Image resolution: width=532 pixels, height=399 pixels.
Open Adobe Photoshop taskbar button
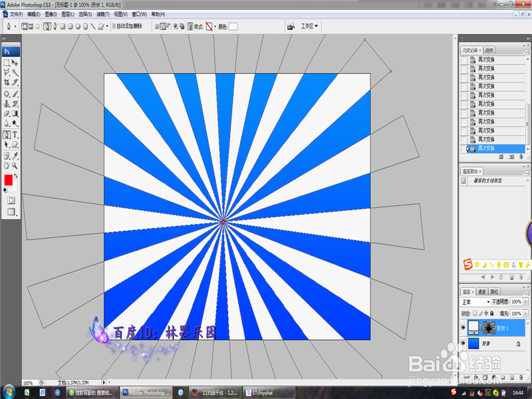pyautogui.click(x=146, y=392)
